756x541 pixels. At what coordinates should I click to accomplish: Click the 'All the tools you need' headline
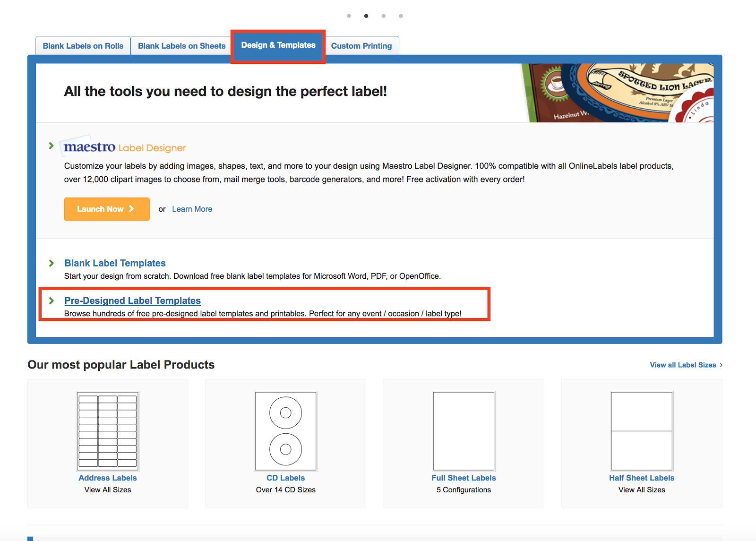tap(225, 91)
